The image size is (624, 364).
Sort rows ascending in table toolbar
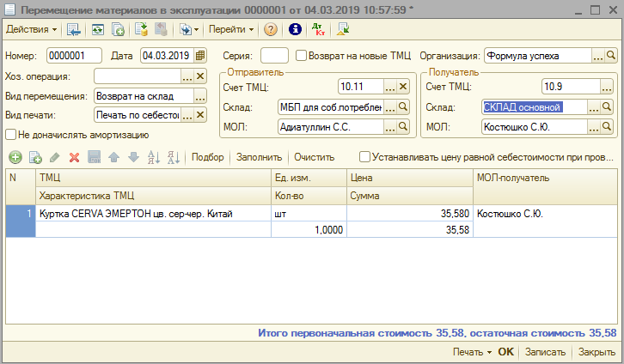pos(154,157)
